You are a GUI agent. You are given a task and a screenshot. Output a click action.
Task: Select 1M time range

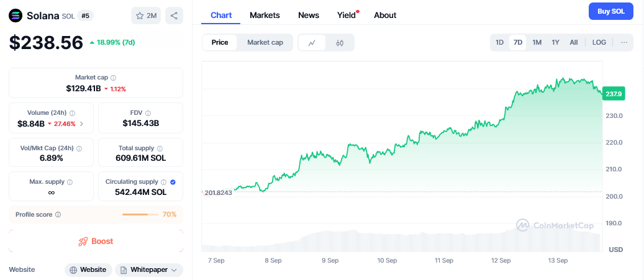pyautogui.click(x=537, y=42)
